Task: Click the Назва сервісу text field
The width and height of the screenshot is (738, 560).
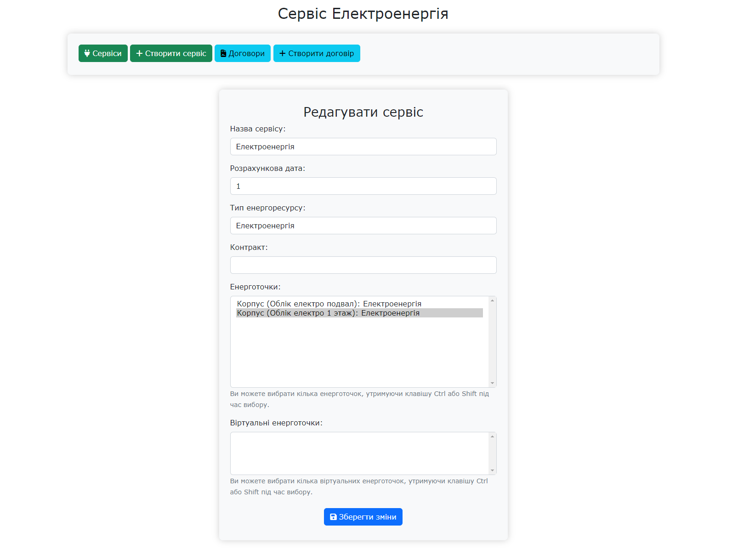Action: [x=363, y=147]
